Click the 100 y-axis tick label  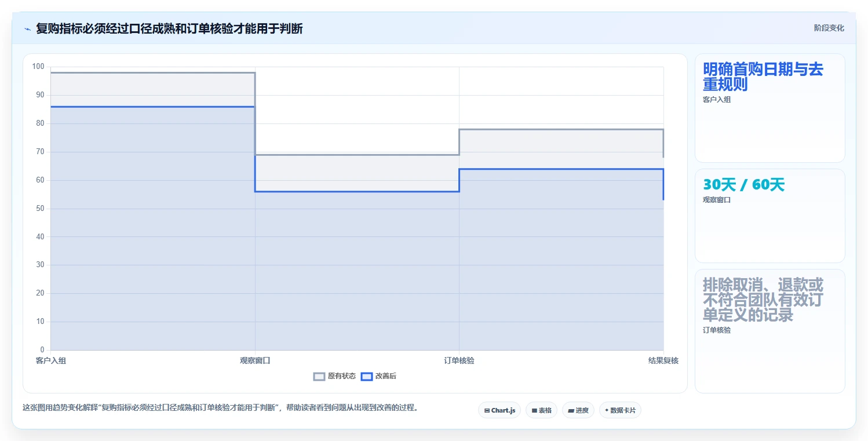38,67
